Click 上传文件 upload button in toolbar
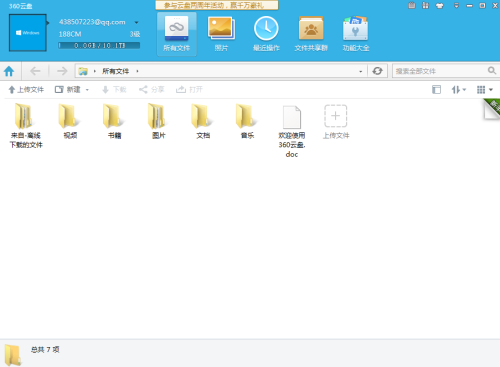The height and width of the screenshot is (367, 500). [x=26, y=89]
